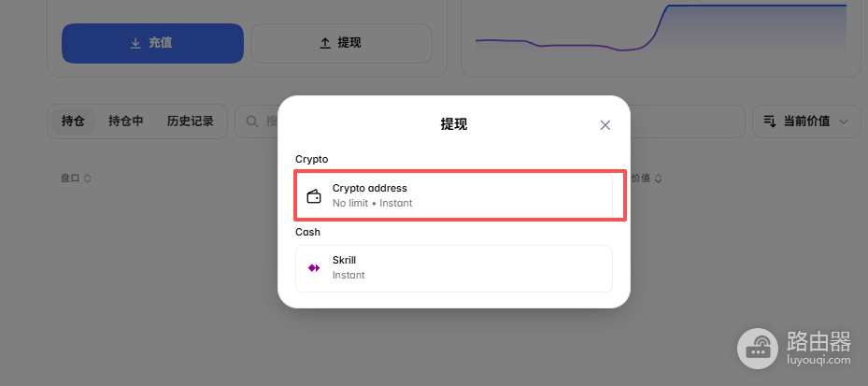Choose Skrill cash withdrawal option
The height and width of the screenshot is (386, 868).
454,268
